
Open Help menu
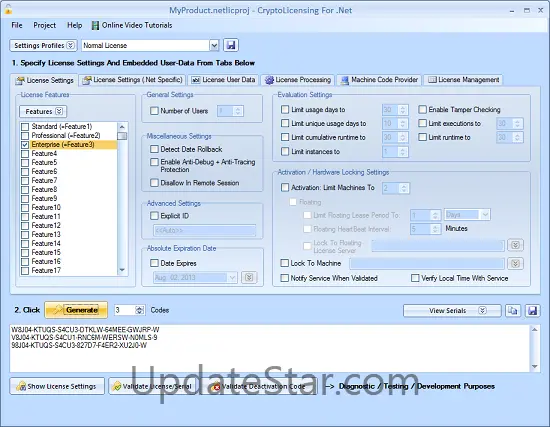[x=75, y=25]
